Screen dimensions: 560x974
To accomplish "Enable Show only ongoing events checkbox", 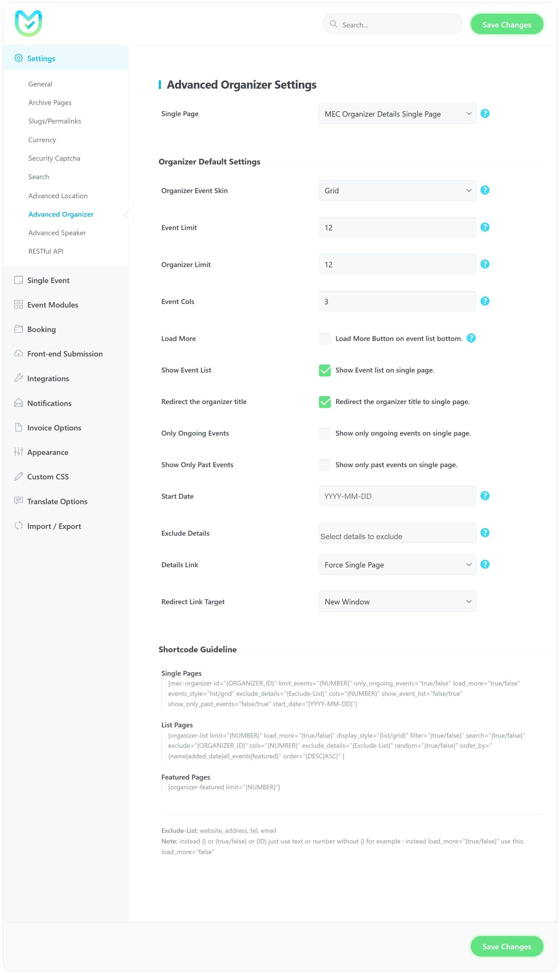I will click(x=325, y=433).
